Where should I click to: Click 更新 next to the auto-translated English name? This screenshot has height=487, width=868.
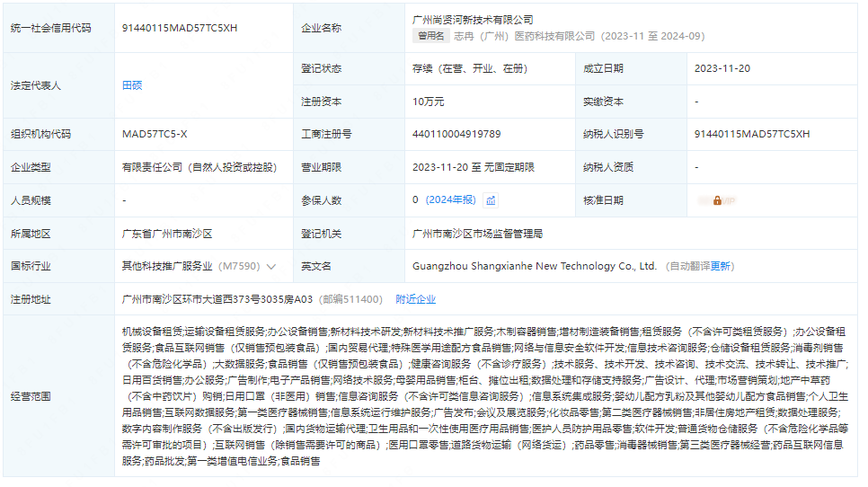pos(721,267)
